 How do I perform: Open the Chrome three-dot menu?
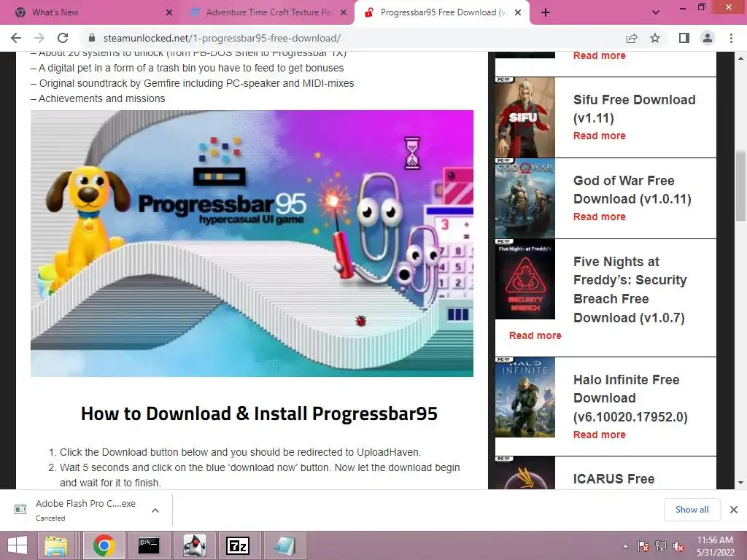click(x=731, y=38)
